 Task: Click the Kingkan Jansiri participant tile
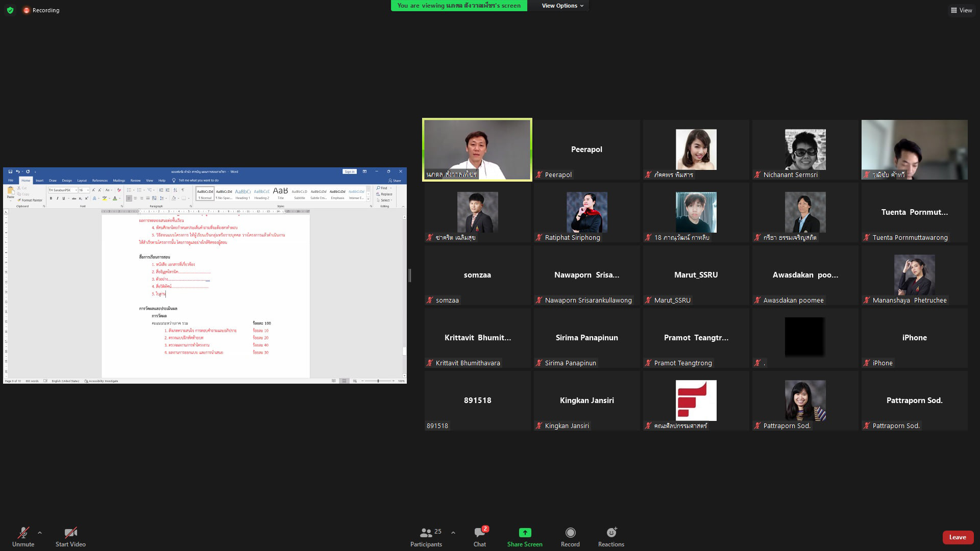[586, 400]
